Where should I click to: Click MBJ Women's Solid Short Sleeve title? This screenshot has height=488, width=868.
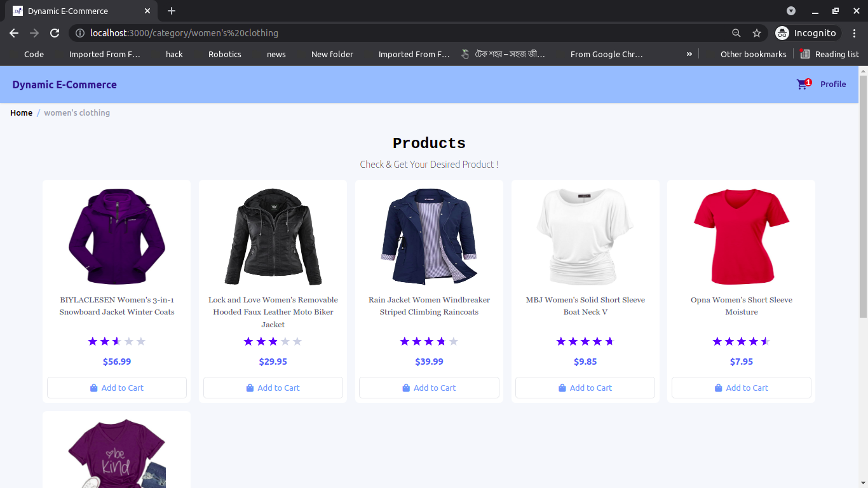(585, 306)
